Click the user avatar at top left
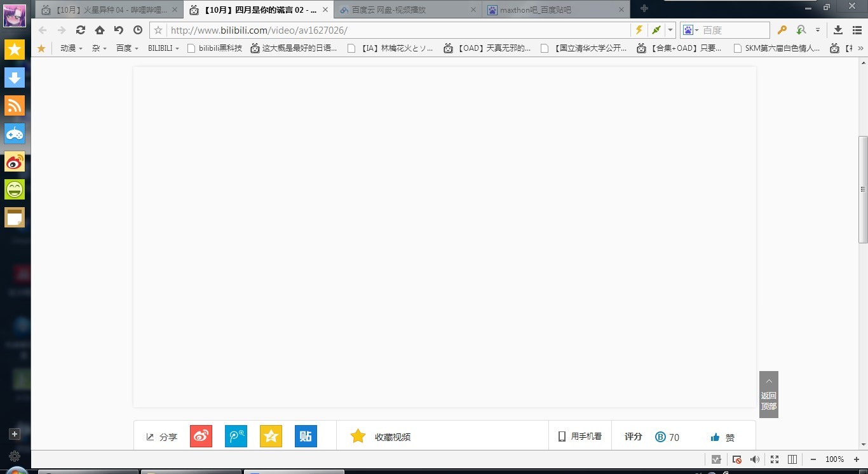The width and height of the screenshot is (868, 474). (15, 15)
